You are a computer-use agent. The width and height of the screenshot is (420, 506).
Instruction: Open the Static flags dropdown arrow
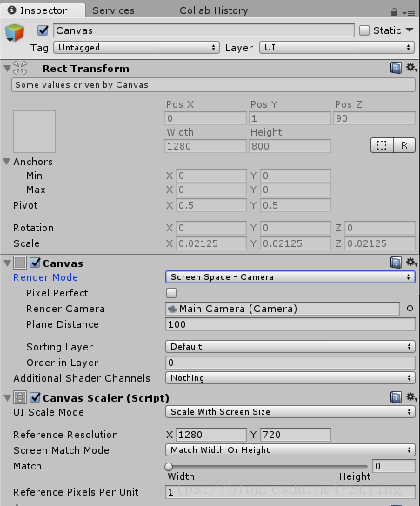point(410,30)
